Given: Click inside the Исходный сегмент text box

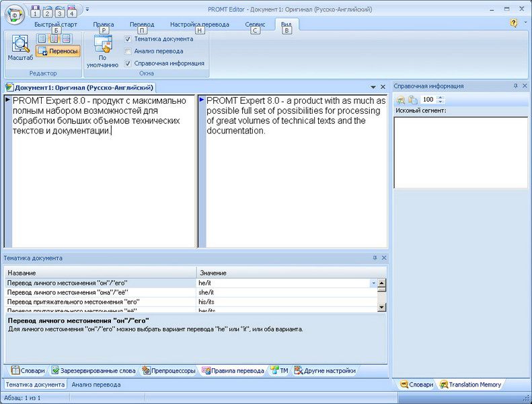Looking at the screenshot, I should [459, 151].
